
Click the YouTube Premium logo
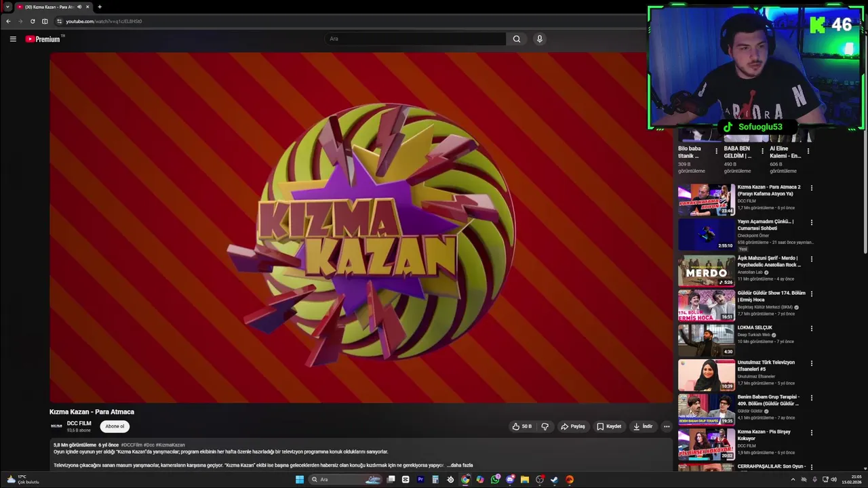tap(43, 39)
